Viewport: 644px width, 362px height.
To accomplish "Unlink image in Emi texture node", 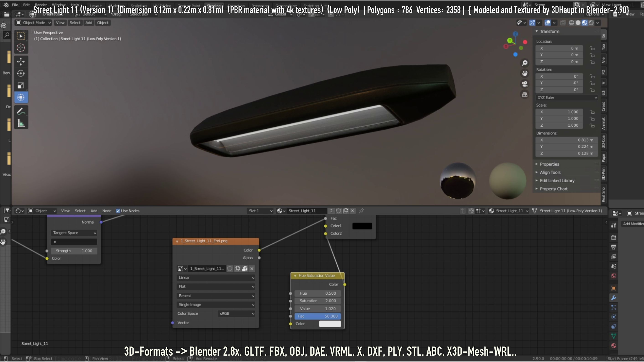I will tap(252, 269).
